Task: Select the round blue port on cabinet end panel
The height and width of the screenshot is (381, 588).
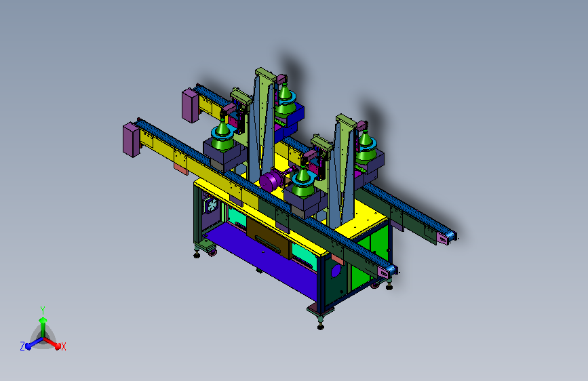Action: [336, 270]
